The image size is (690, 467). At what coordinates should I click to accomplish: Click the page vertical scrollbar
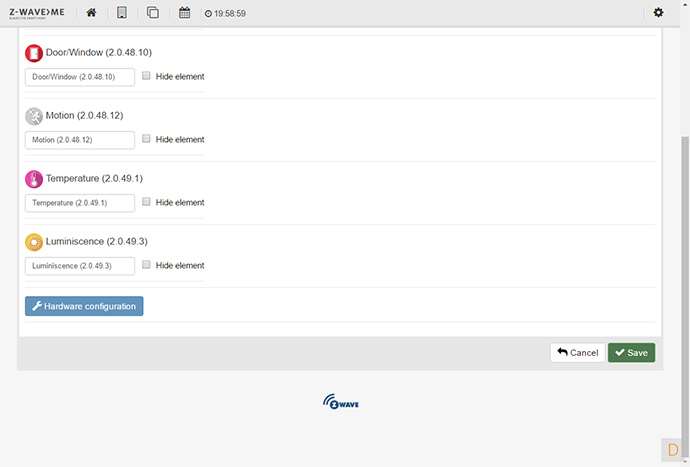coord(685,295)
